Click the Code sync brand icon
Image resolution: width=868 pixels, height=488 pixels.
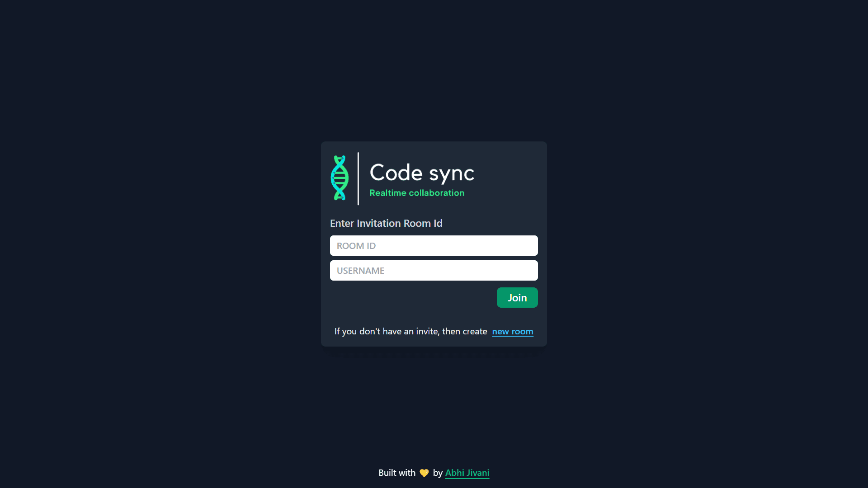(339, 178)
